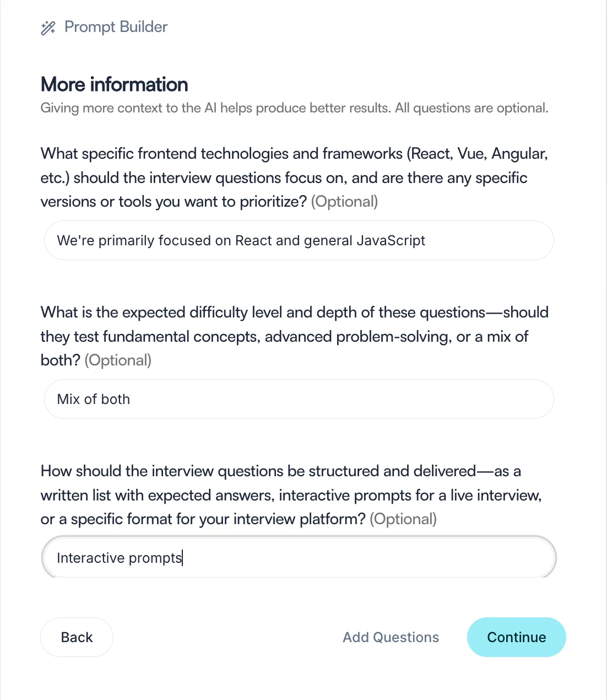Focus the Mix of both input field
Viewport: 607px width, 700px height.
299,399
